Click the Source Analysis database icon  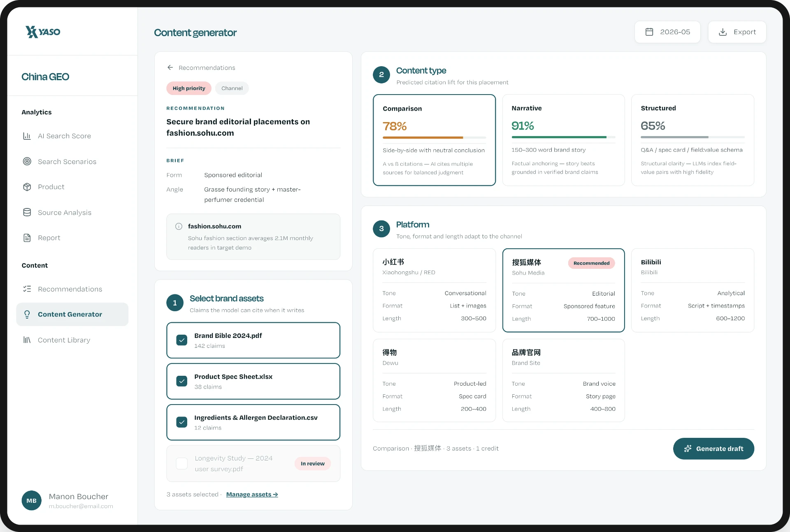(x=27, y=213)
